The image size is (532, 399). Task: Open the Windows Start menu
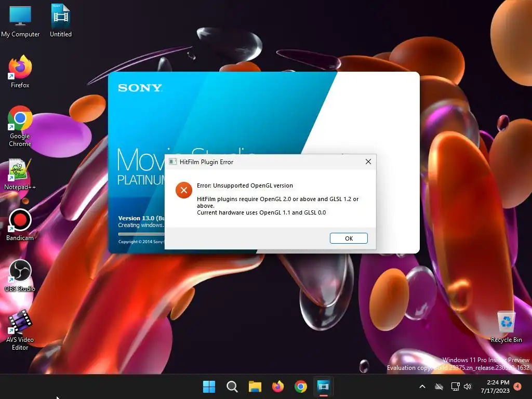(209, 387)
